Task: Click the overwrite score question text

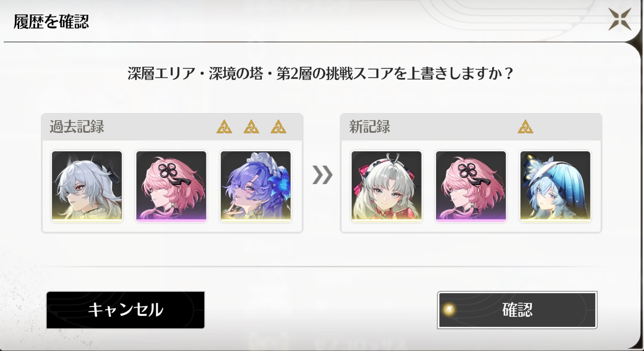Action: point(320,74)
